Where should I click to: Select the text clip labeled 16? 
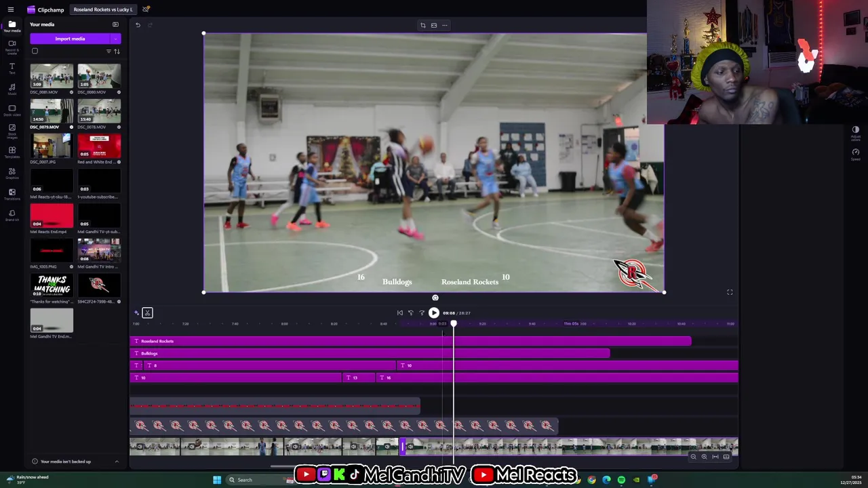pos(557,378)
